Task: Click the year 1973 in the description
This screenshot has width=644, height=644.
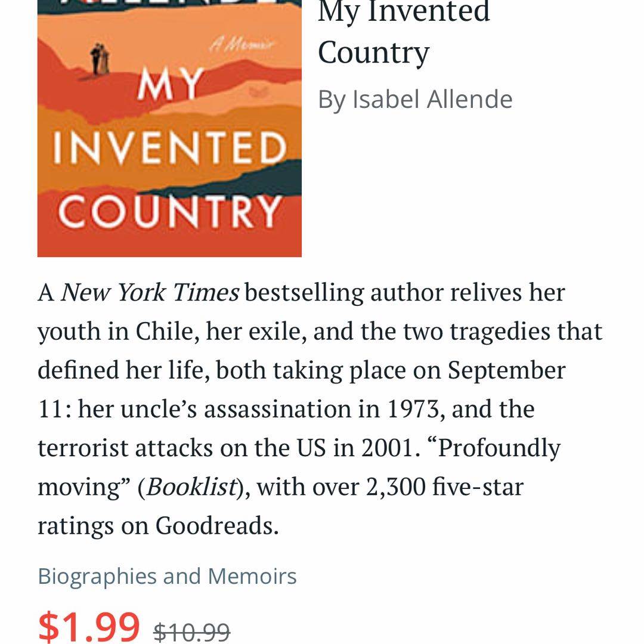Action: (x=408, y=409)
